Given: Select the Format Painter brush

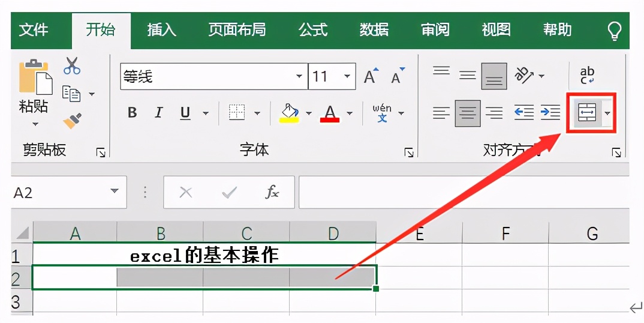Looking at the screenshot, I should click(x=73, y=121).
